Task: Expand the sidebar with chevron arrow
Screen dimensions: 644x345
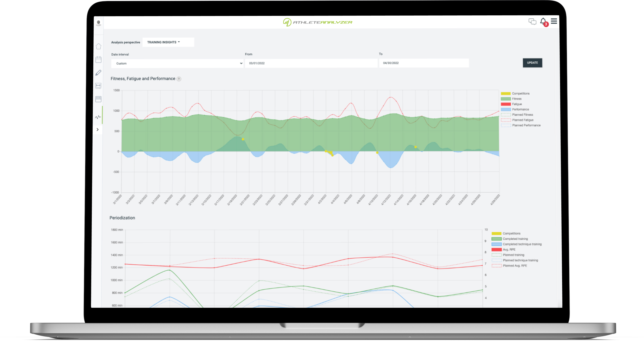Action: [98, 130]
